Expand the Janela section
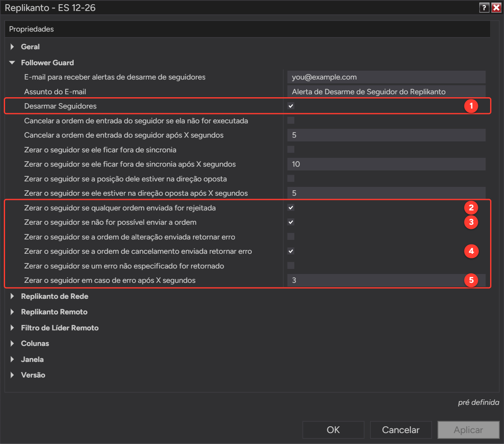The image size is (504, 444). [x=12, y=359]
